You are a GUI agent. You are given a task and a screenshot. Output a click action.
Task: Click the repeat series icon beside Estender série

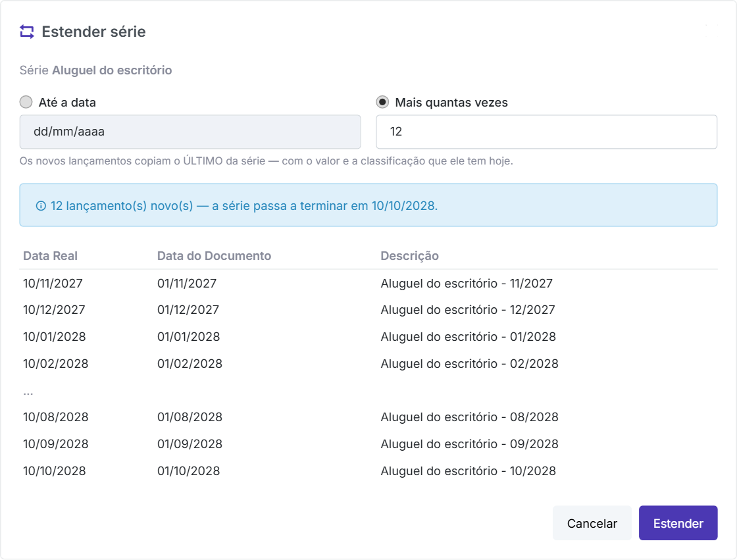[27, 32]
